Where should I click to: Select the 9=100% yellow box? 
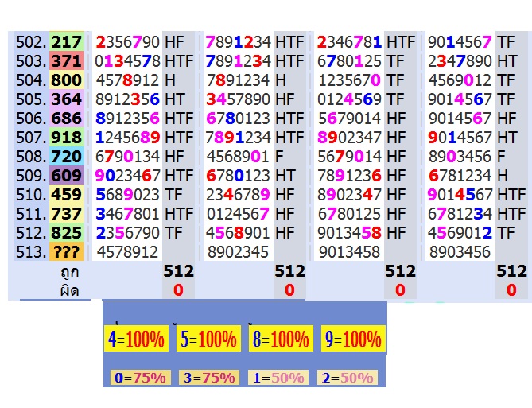pos(353,339)
